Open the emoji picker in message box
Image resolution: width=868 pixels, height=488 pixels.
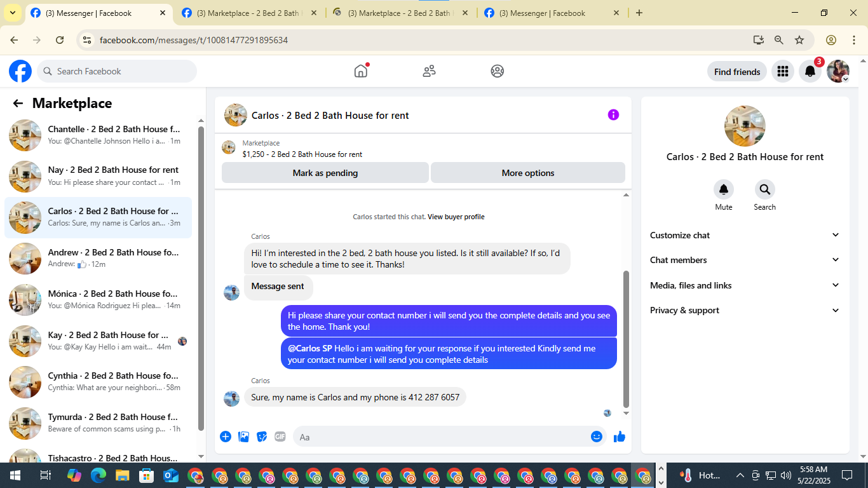(597, 437)
